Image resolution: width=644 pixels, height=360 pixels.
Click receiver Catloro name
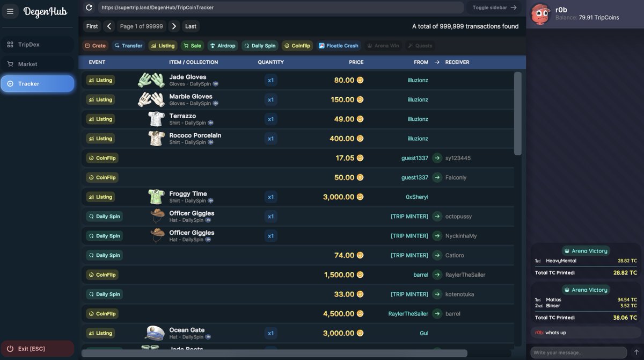(455, 255)
